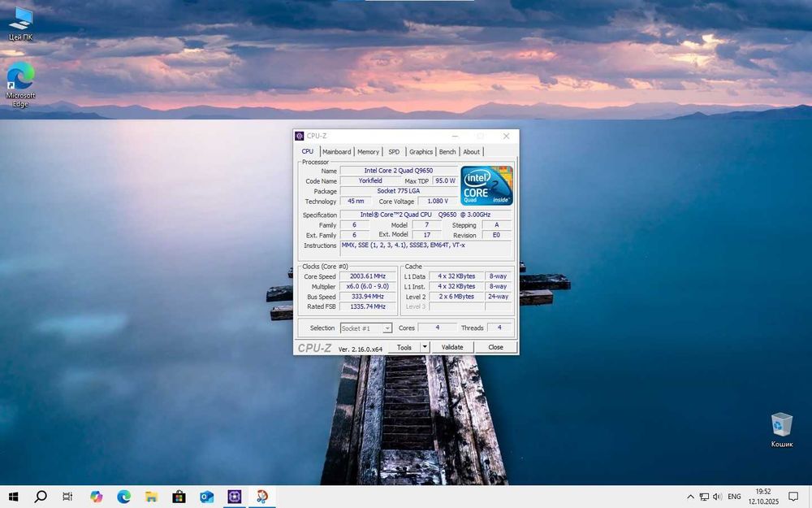Click the Close button in CPU-Z

tap(495, 347)
